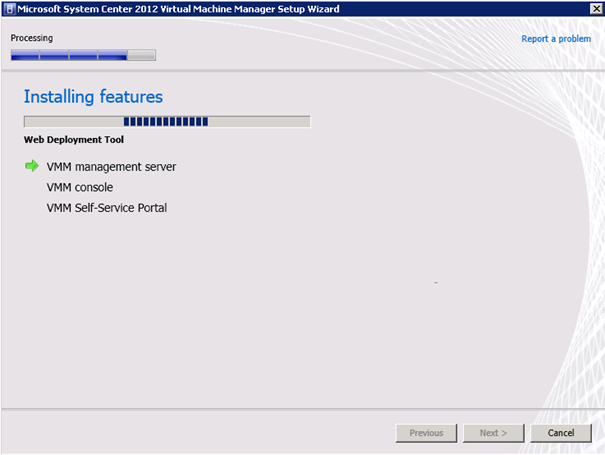Click the green arrow progress indicator
Screen dimensions: 605x455
[x=32, y=166]
